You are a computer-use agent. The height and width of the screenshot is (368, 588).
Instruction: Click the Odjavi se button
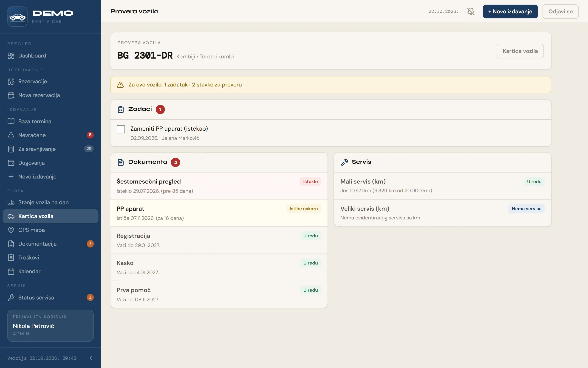pyautogui.click(x=560, y=11)
